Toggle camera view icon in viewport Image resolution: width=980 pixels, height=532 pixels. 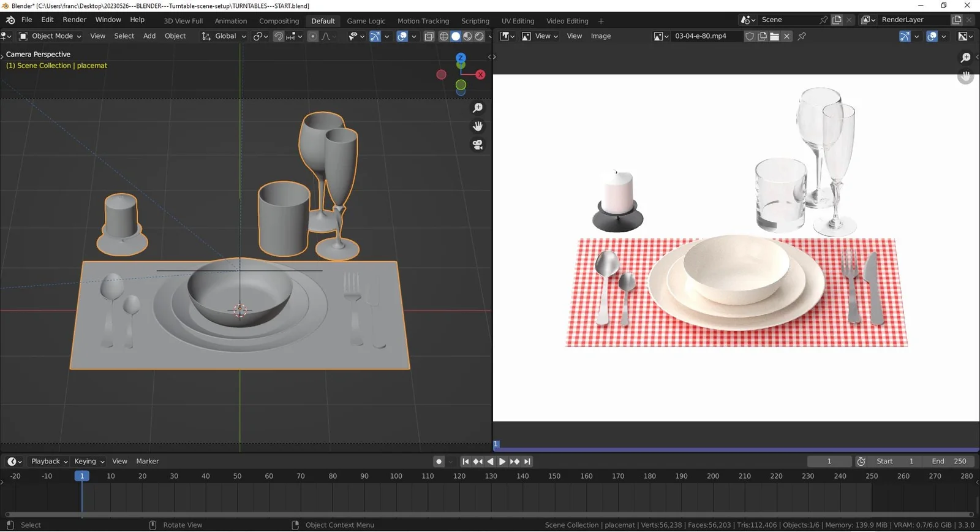coord(478,145)
